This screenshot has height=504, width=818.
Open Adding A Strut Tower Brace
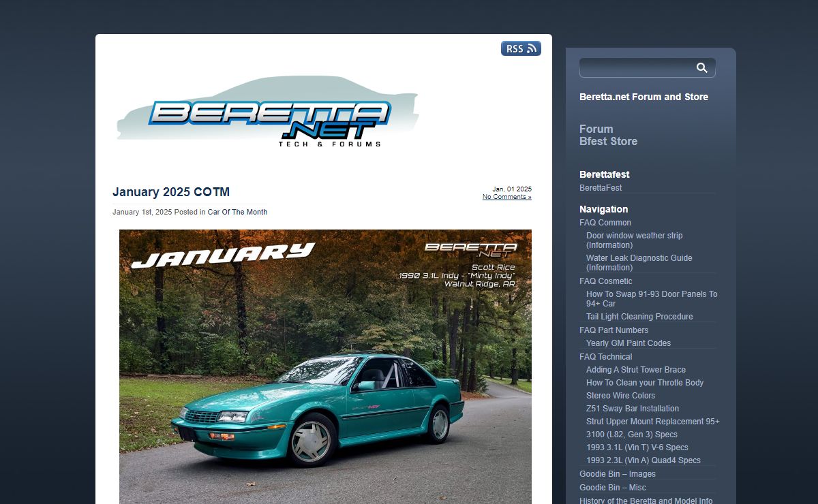click(636, 370)
